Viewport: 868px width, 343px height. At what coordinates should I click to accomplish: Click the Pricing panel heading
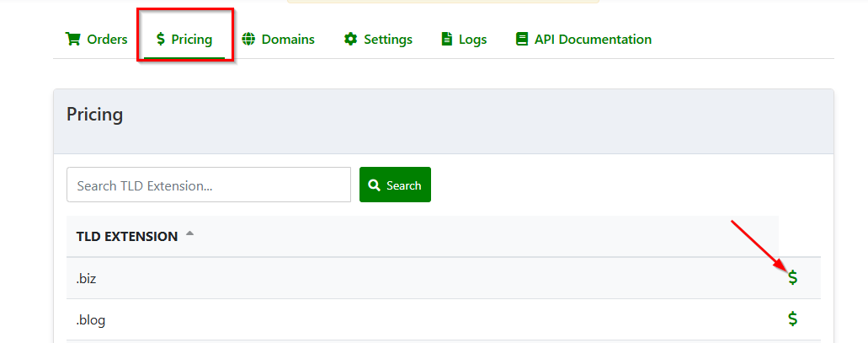(x=94, y=115)
